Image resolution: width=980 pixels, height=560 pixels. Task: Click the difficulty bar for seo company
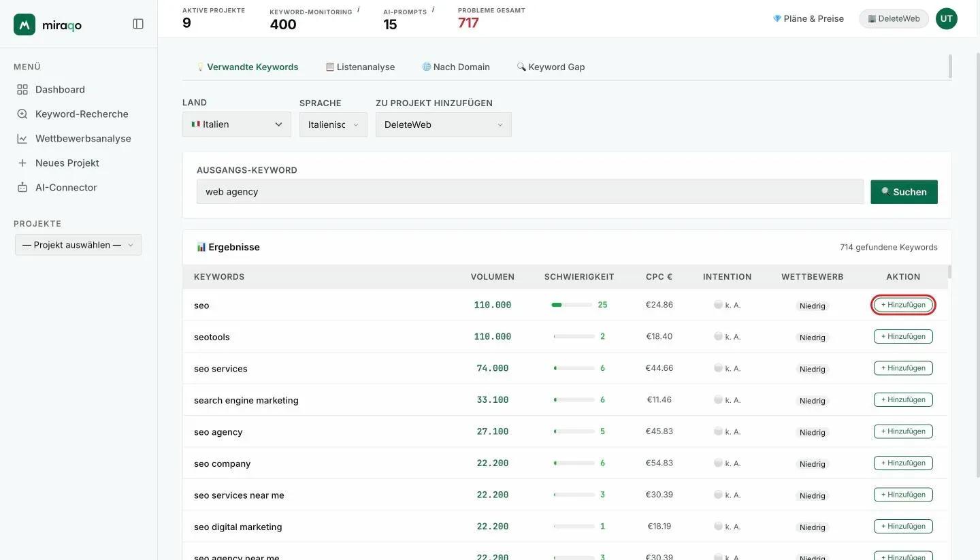click(574, 463)
